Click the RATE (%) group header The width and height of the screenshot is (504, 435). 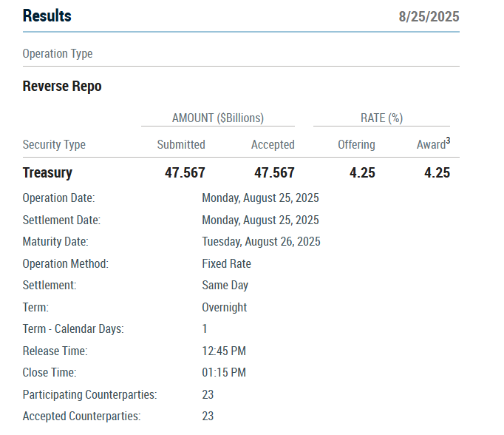click(381, 118)
